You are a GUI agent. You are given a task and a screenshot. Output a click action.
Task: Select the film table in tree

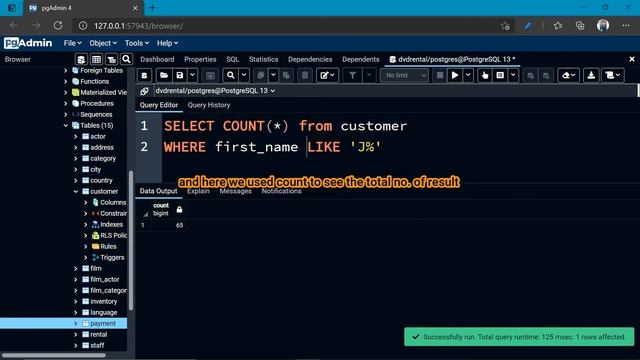tap(96, 268)
